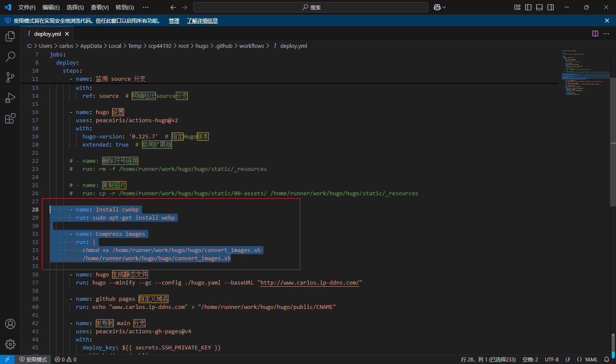The image size is (616, 364).
Task: Click the remote window indicator icon
Action: tap(7, 359)
